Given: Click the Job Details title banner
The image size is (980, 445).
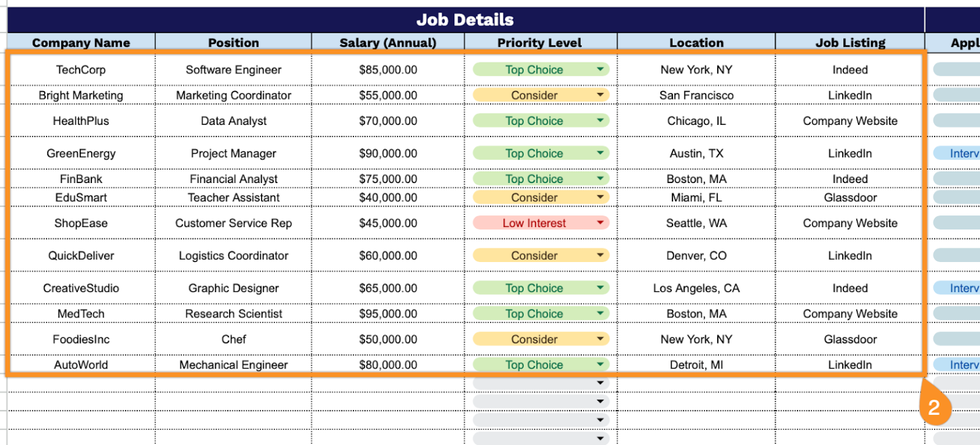Looking at the screenshot, I should point(464,19).
